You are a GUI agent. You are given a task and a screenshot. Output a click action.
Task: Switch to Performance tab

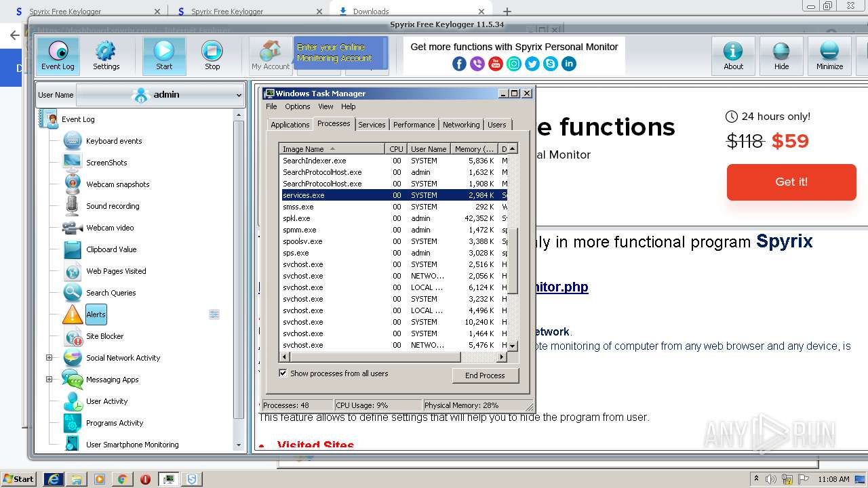(414, 125)
